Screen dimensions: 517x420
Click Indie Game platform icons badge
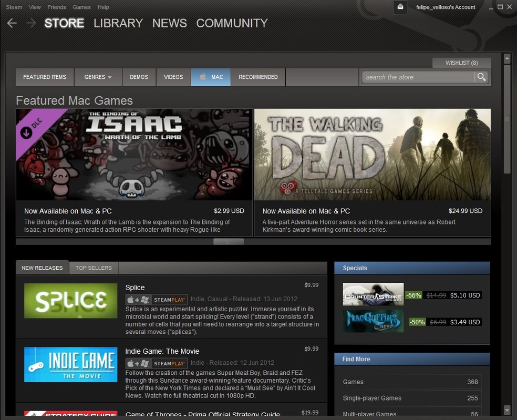point(138,363)
